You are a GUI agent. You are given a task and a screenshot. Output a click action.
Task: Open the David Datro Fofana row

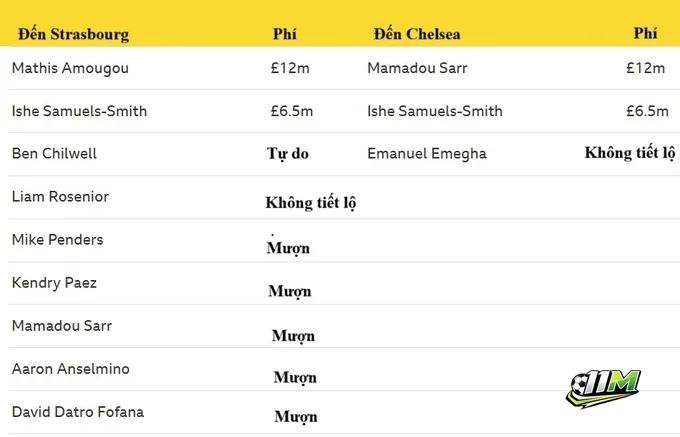click(x=77, y=412)
